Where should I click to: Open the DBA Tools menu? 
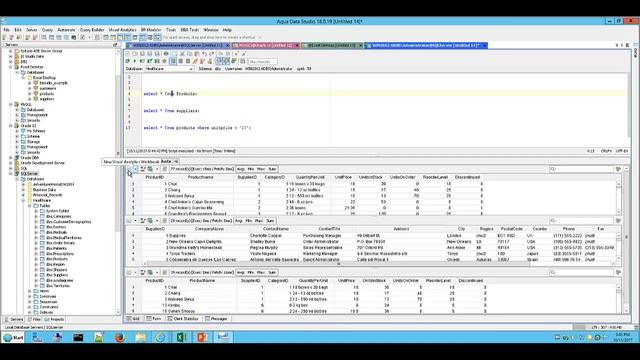coord(189,30)
